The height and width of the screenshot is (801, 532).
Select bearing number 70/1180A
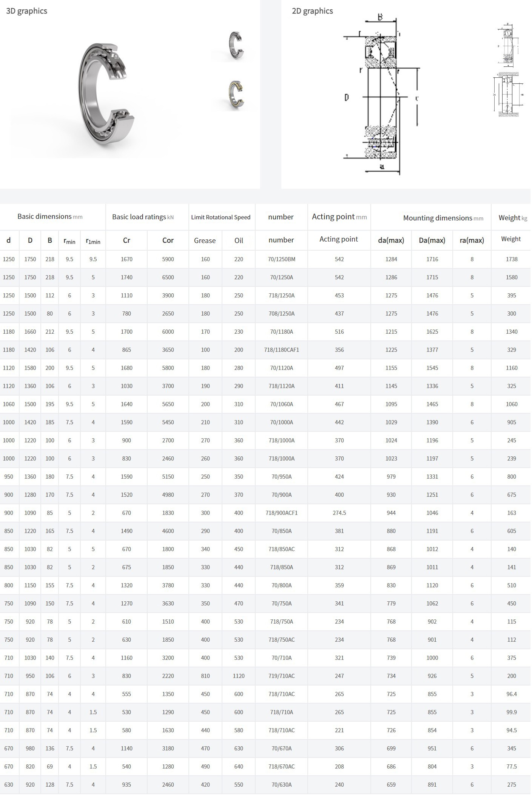point(282,332)
